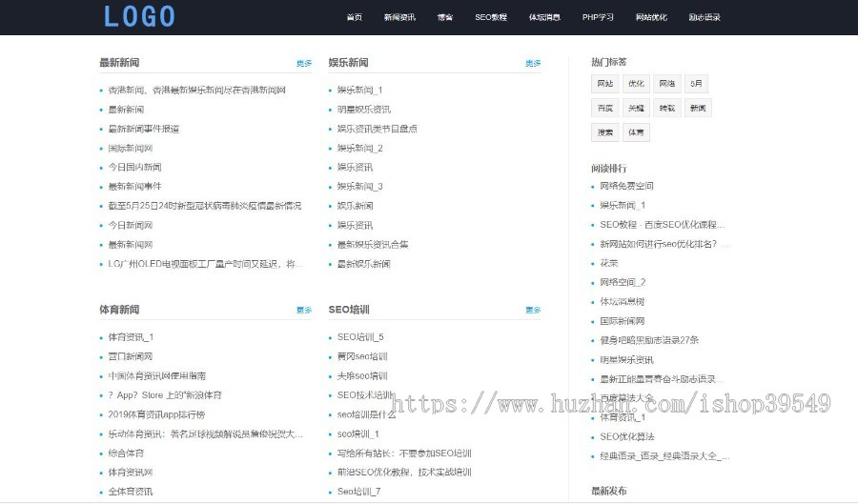
Task: Open 网络免费空间 in the reading ranking
Action: pos(626,186)
